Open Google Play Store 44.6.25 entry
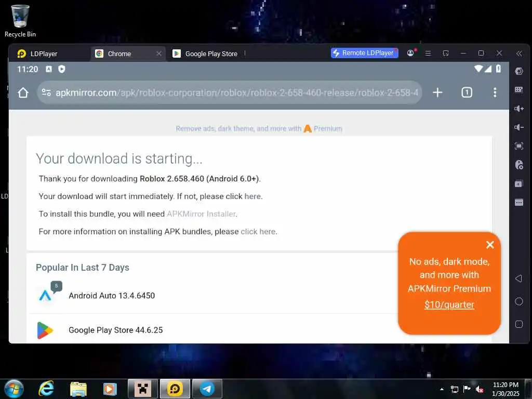Screen dimensions: 532x399 pyautogui.click(x=116, y=330)
